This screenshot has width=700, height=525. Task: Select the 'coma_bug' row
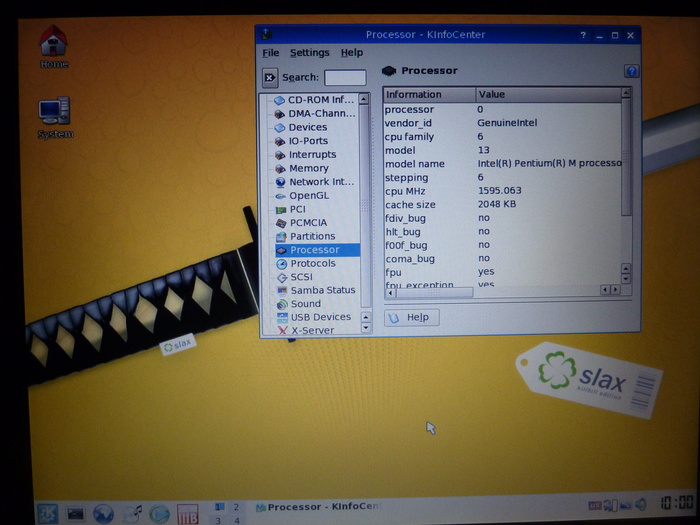502,258
